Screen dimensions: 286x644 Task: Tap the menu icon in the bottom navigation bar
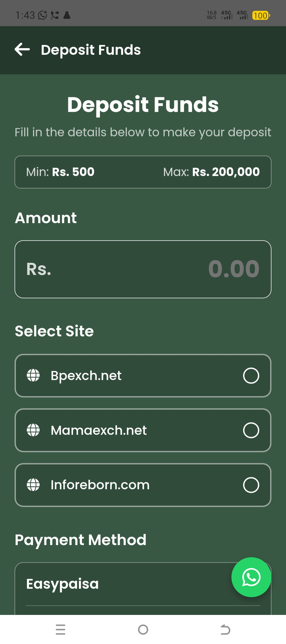click(x=60, y=629)
